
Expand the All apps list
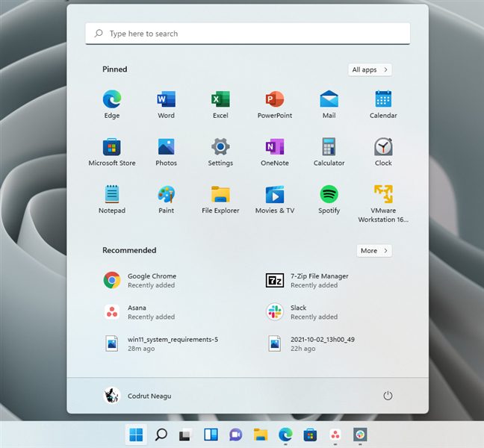[370, 69]
